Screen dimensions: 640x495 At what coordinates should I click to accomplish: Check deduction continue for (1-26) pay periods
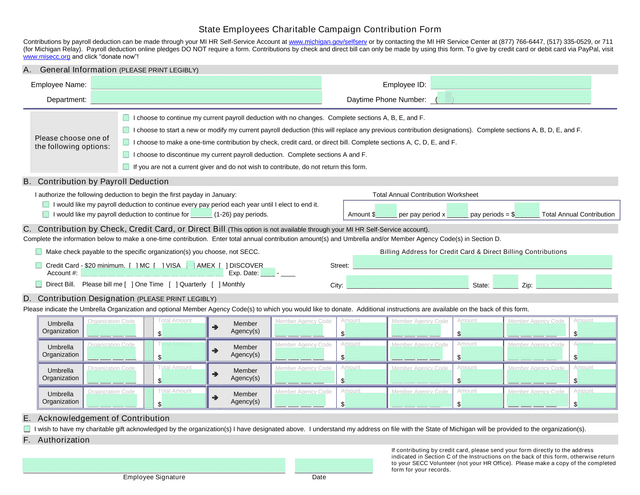click(x=46, y=214)
